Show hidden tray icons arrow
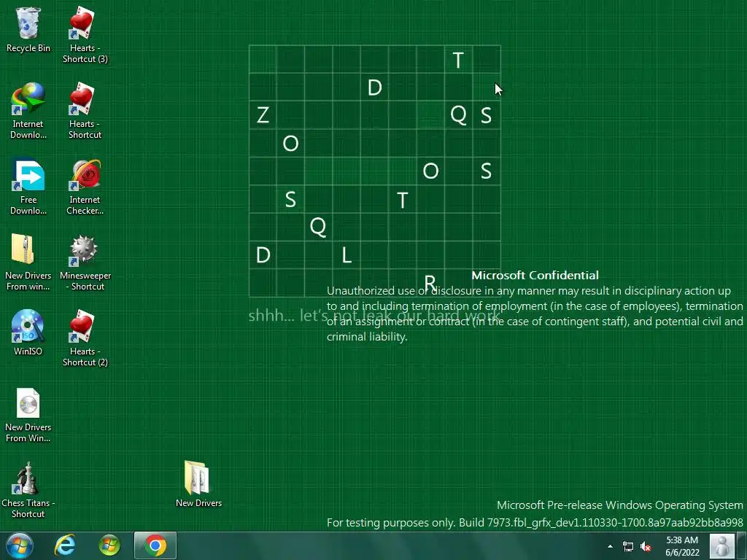Viewport: 747px width, 560px height. 611,546
